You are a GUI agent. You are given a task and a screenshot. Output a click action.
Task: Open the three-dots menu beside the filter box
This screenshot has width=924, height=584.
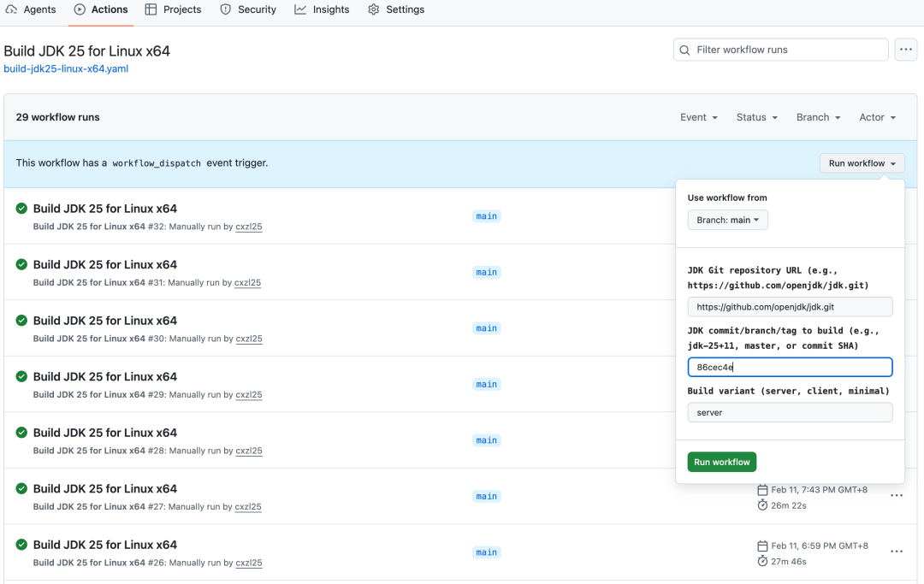click(906, 50)
